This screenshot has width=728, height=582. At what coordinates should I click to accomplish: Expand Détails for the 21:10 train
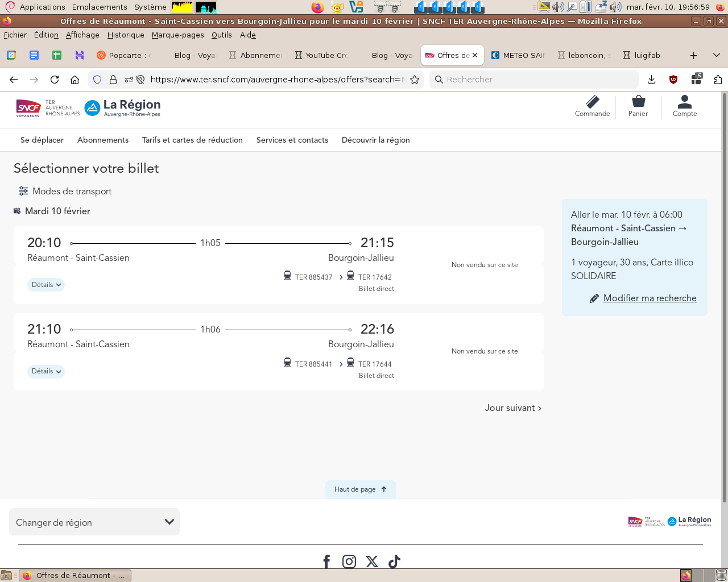pyautogui.click(x=46, y=371)
